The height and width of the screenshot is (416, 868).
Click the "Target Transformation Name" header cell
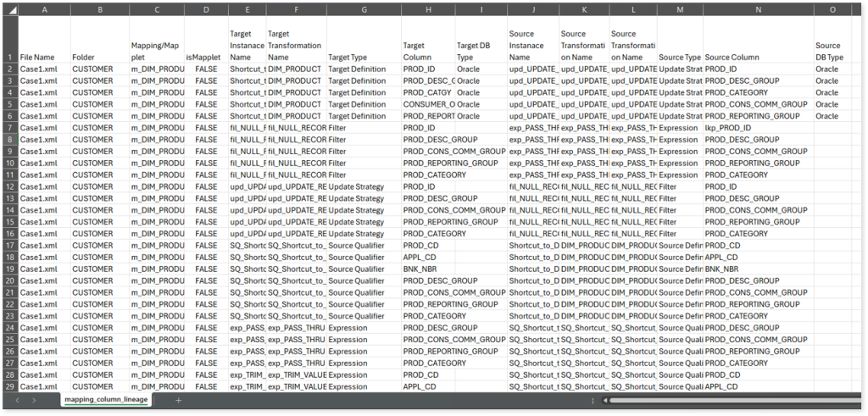(x=296, y=39)
